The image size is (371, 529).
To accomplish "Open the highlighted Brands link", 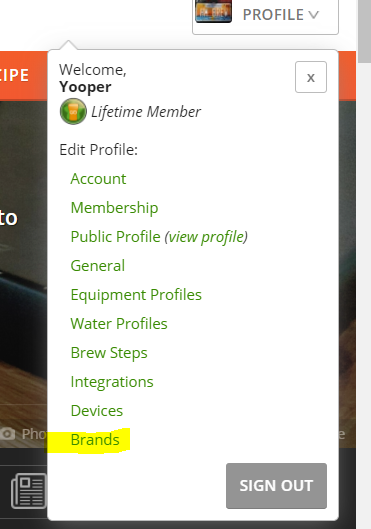I will [x=95, y=440].
